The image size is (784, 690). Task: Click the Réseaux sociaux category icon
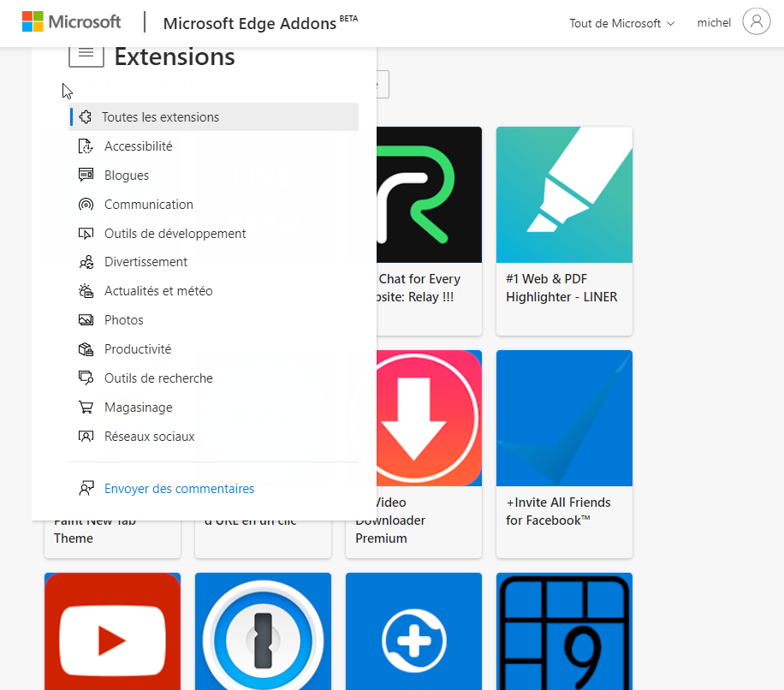point(86,437)
